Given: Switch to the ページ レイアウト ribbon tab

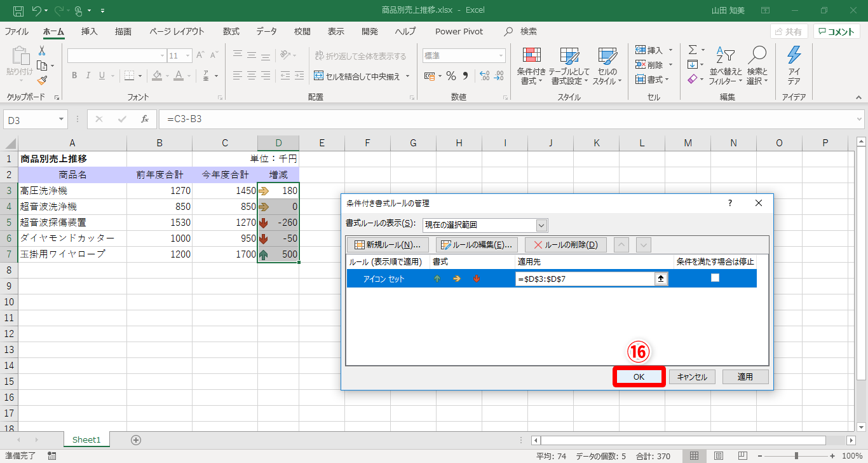Looking at the screenshot, I should [177, 31].
